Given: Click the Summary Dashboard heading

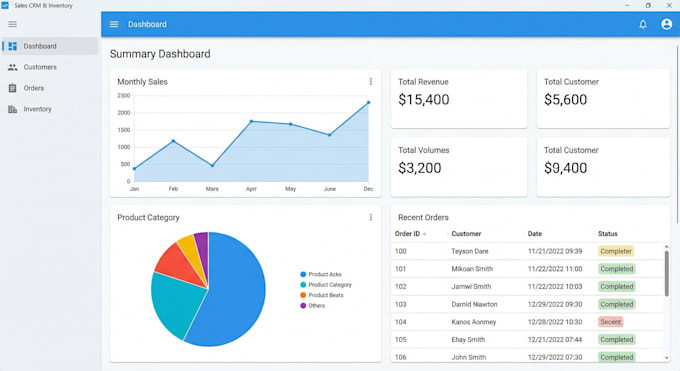Looking at the screenshot, I should tap(160, 54).
